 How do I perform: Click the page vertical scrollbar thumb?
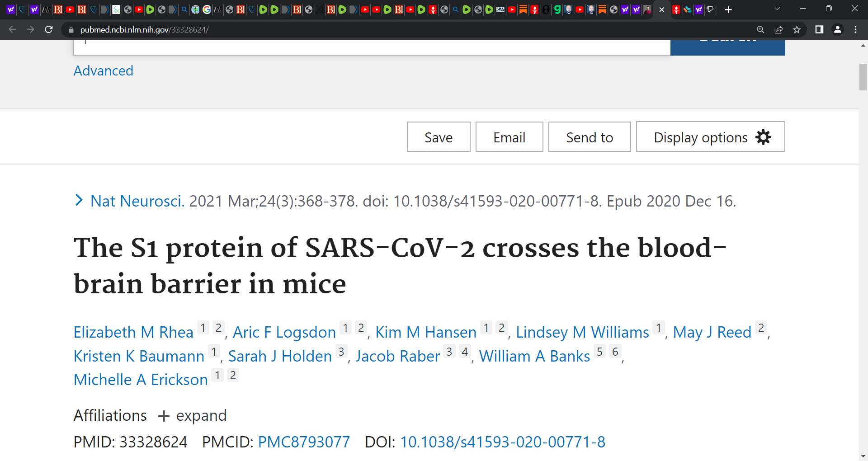click(863, 77)
